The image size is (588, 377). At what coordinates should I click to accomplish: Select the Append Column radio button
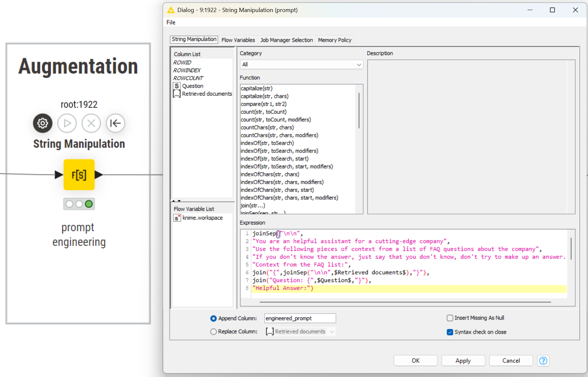[213, 318]
